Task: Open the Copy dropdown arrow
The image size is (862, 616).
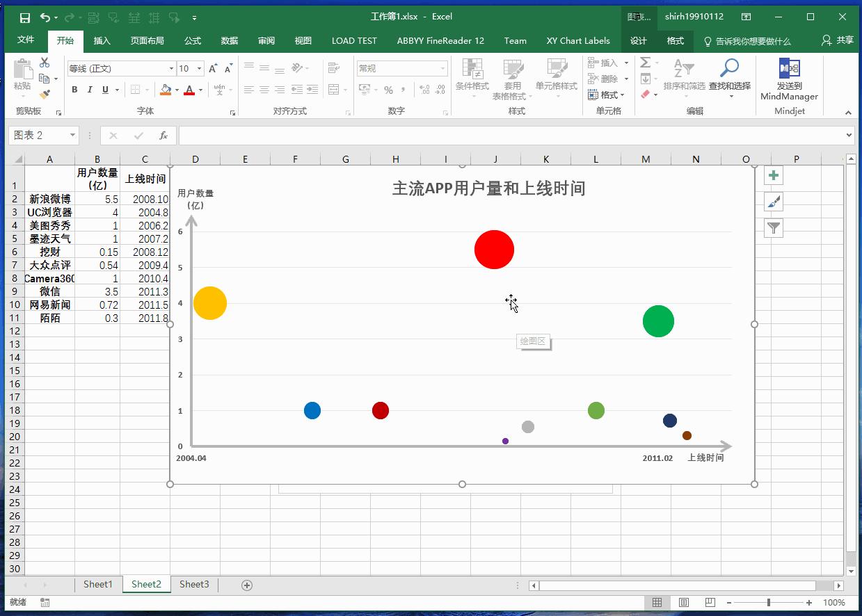Action: pos(56,79)
